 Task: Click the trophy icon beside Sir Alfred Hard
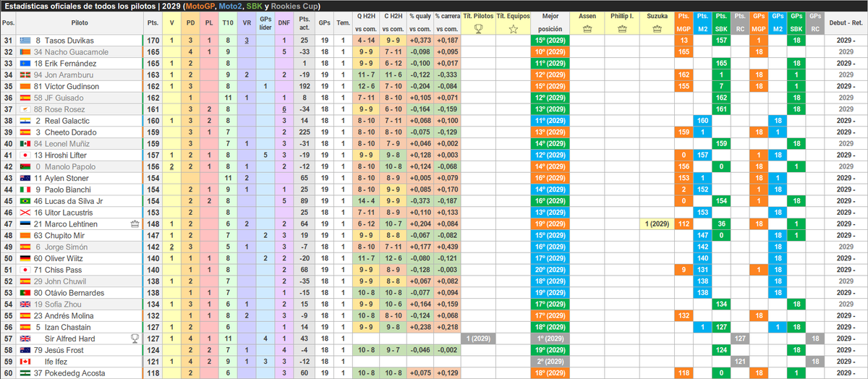coord(135,338)
